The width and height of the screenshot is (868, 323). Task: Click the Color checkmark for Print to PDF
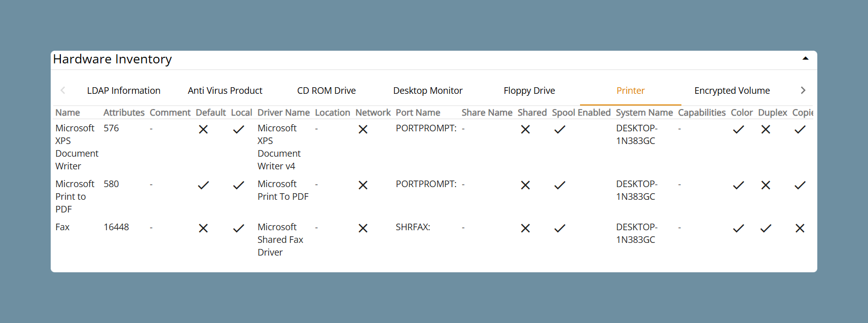739,185
